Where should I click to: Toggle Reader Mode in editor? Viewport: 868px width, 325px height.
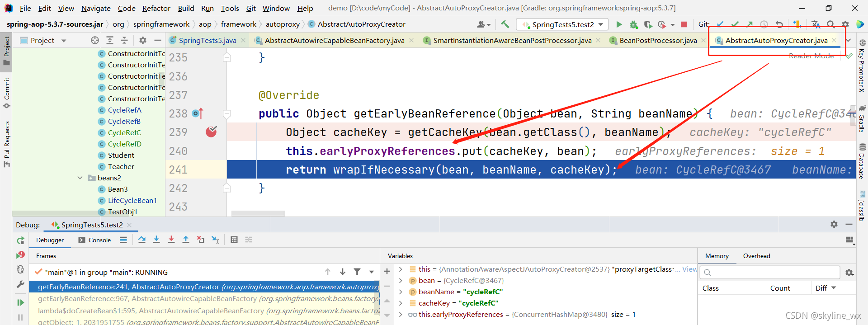811,56
